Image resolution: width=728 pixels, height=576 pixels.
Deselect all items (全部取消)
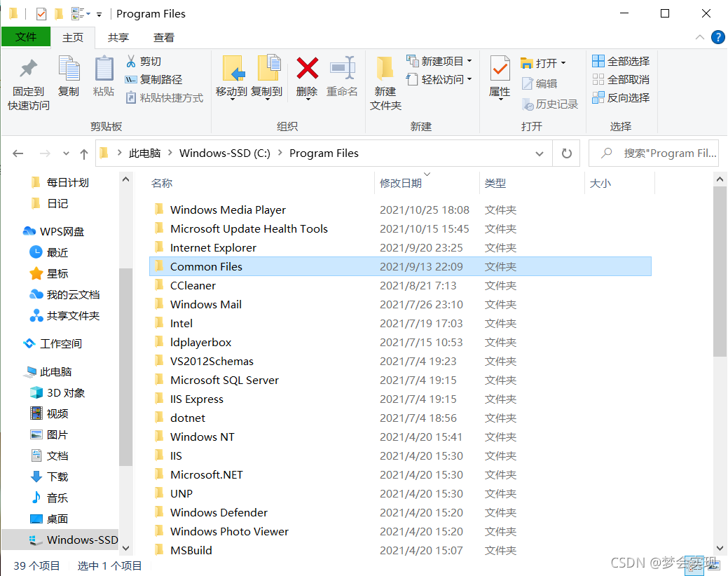[621, 79]
